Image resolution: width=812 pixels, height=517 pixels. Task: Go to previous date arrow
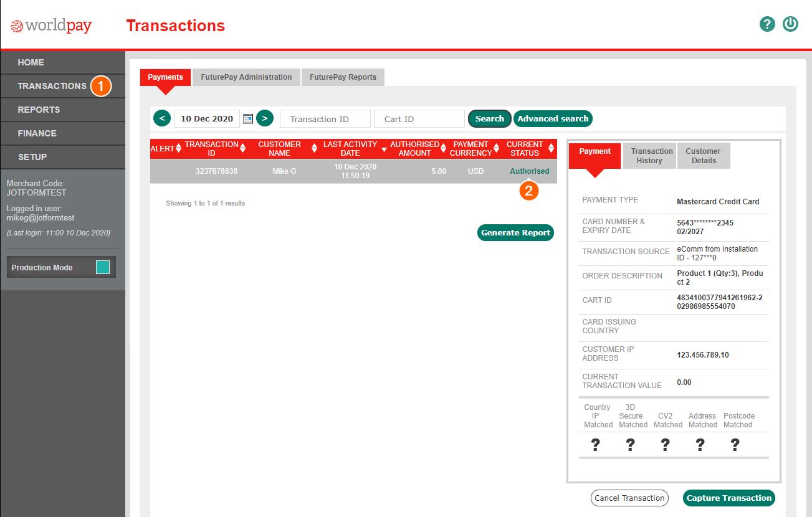point(161,118)
